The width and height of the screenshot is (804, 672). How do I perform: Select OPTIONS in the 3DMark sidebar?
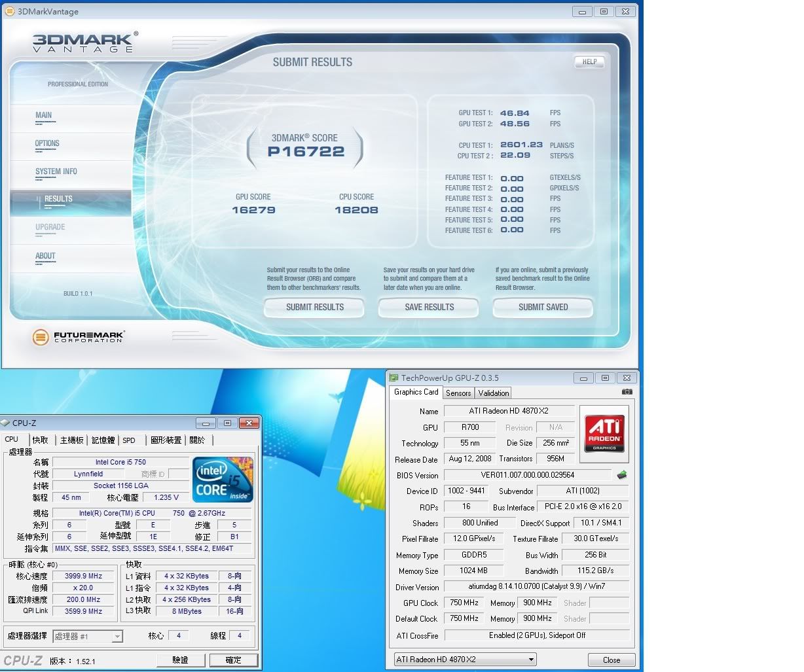coord(47,143)
